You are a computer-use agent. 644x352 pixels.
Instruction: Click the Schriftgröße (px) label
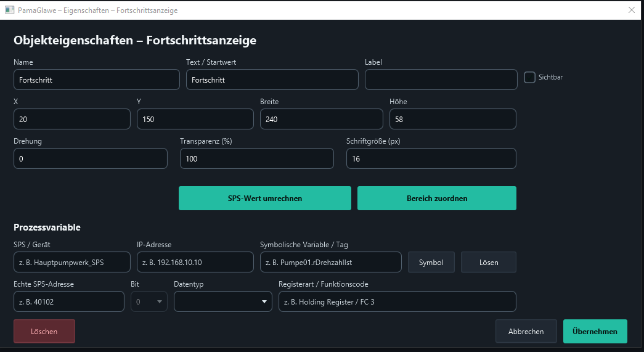point(373,141)
